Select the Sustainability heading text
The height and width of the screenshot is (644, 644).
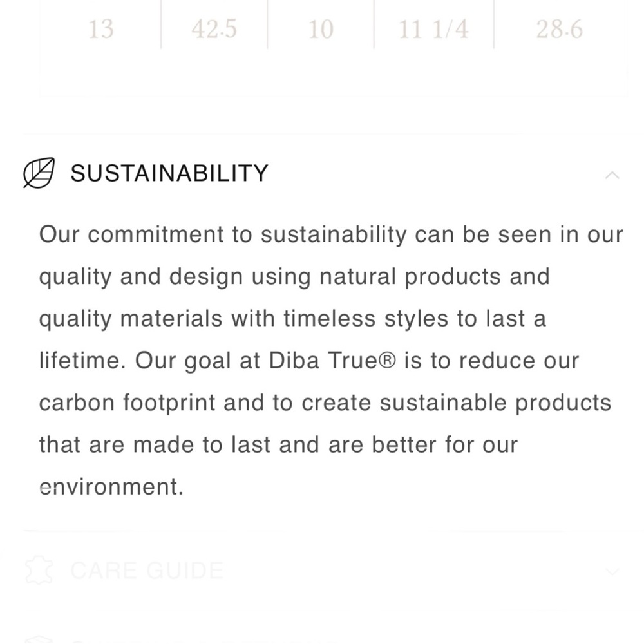[x=169, y=173]
